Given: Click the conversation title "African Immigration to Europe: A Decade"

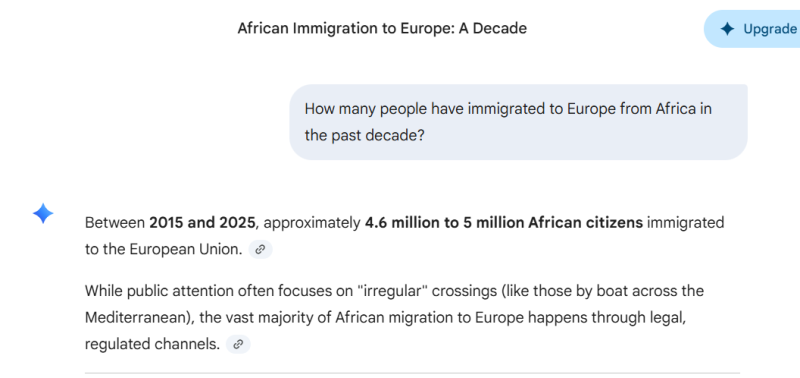Looking at the screenshot, I should coord(382,29).
